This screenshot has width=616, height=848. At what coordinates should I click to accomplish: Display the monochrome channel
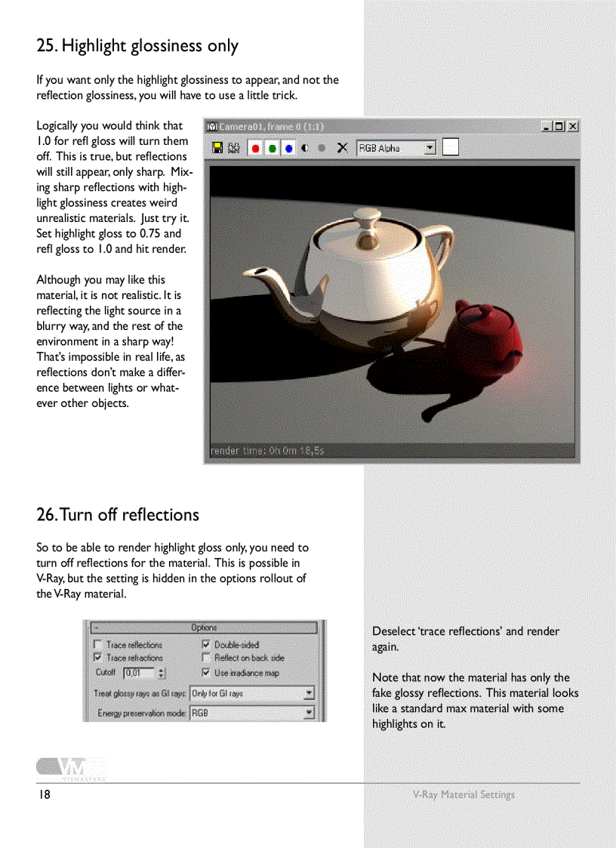[305, 148]
